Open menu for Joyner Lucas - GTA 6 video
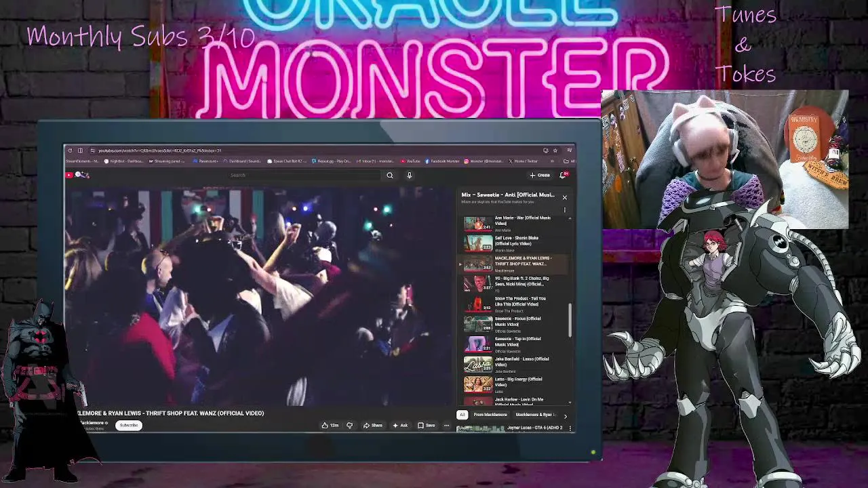This screenshot has height=488, width=868. (x=570, y=428)
